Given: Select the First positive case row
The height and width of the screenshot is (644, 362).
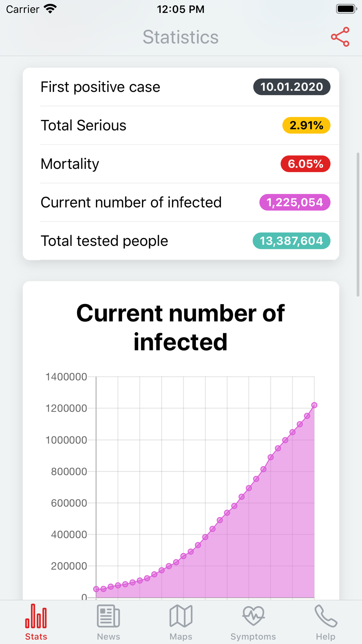Looking at the screenshot, I should (181, 87).
